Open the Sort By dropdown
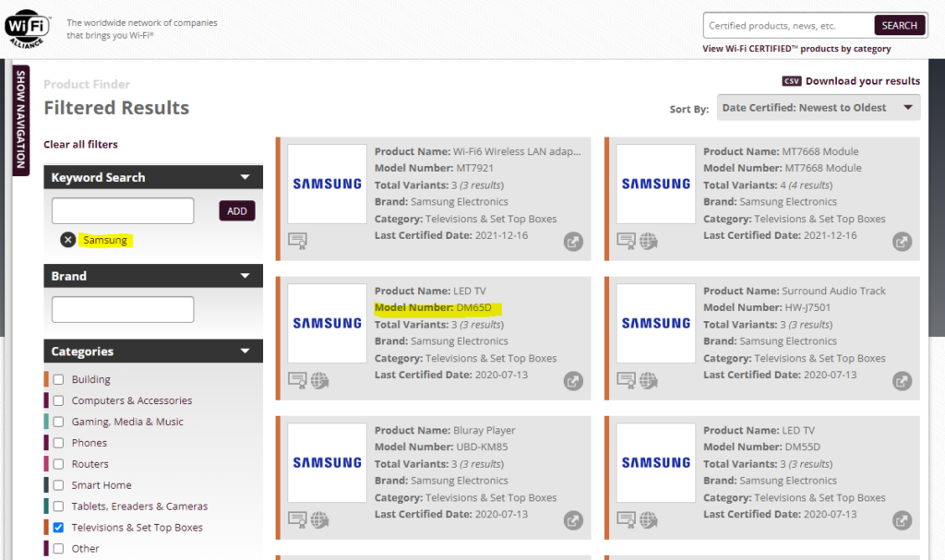The height and width of the screenshot is (560, 945). (x=819, y=108)
